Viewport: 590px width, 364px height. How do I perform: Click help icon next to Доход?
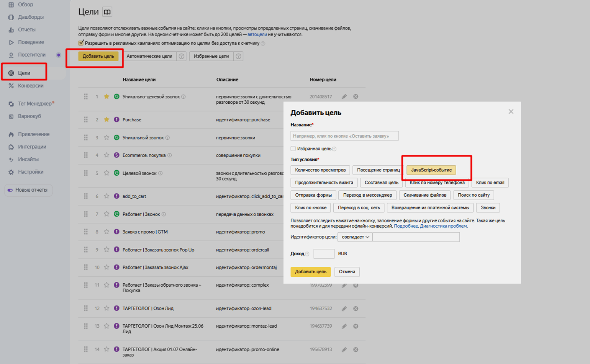point(307,254)
